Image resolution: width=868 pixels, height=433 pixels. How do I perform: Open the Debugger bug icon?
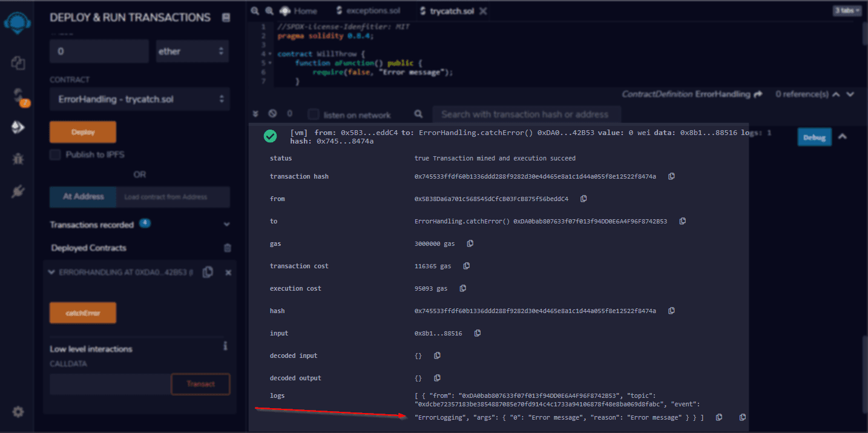(x=18, y=159)
